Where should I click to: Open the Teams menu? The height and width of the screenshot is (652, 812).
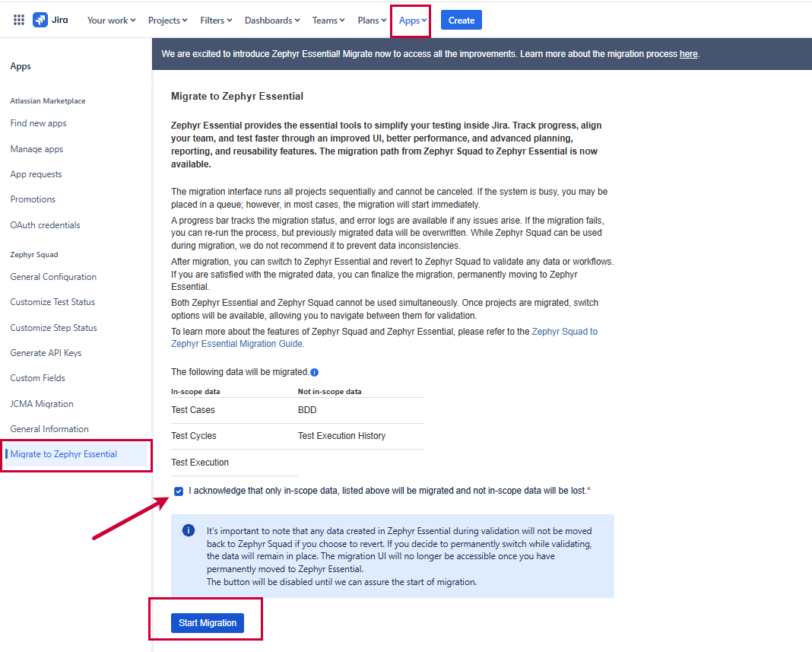pyautogui.click(x=328, y=21)
